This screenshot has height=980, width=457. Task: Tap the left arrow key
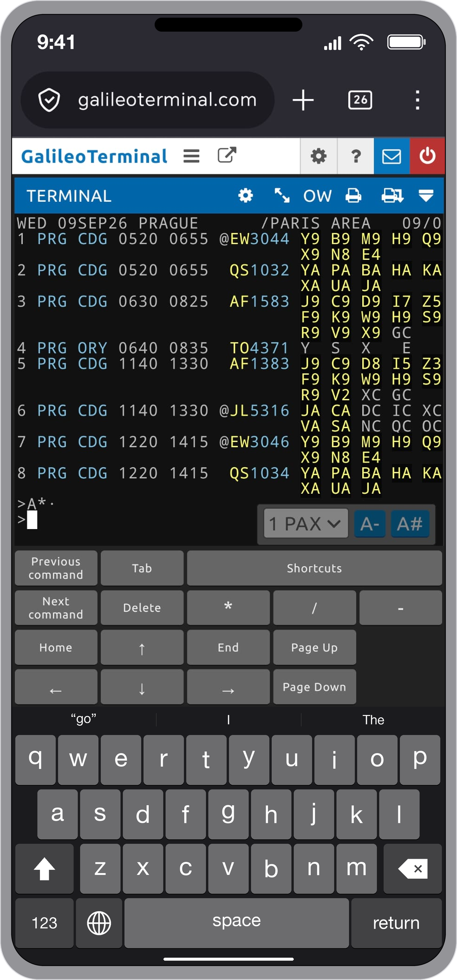(56, 687)
